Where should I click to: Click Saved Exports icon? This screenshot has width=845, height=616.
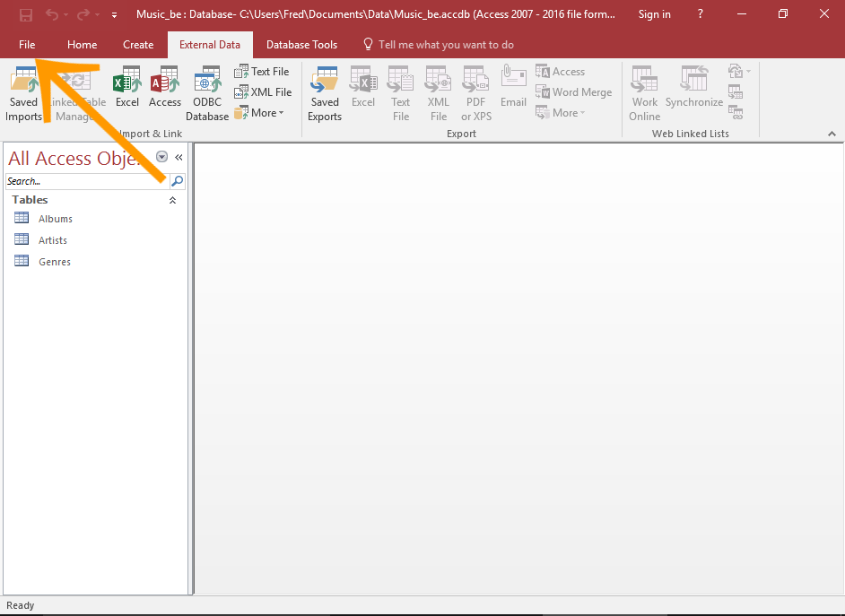(x=325, y=93)
